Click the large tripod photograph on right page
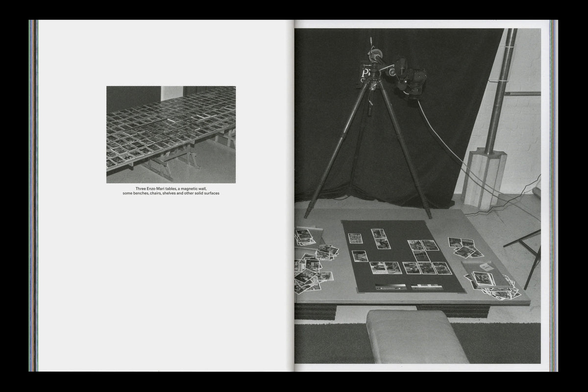Screen dimensions: 588x392 [417, 196]
